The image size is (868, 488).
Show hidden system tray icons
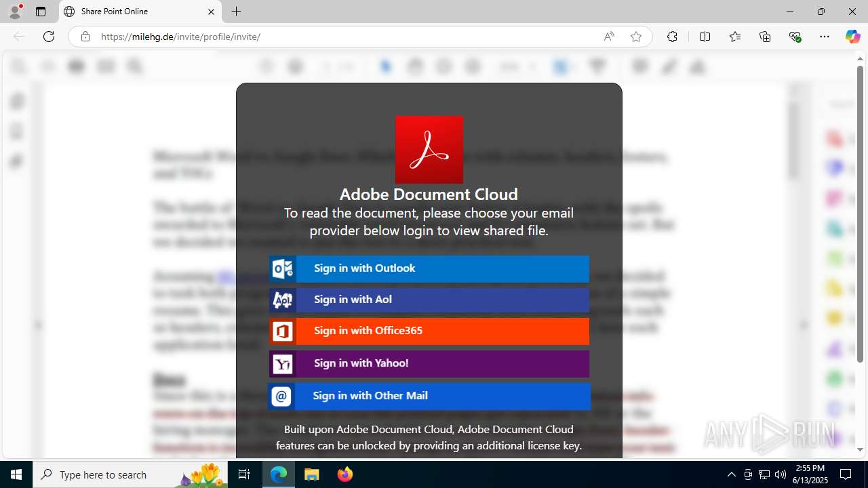[731, 474]
